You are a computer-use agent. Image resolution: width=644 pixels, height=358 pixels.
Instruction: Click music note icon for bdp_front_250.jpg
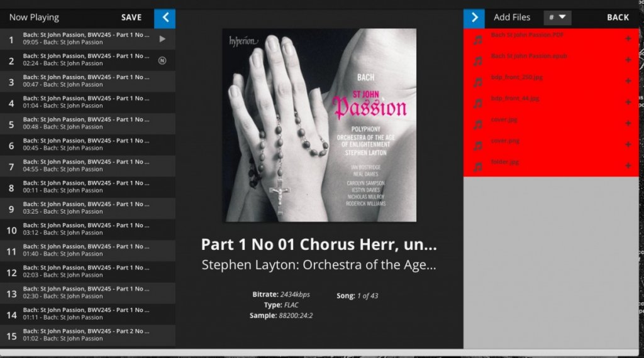coord(478,82)
